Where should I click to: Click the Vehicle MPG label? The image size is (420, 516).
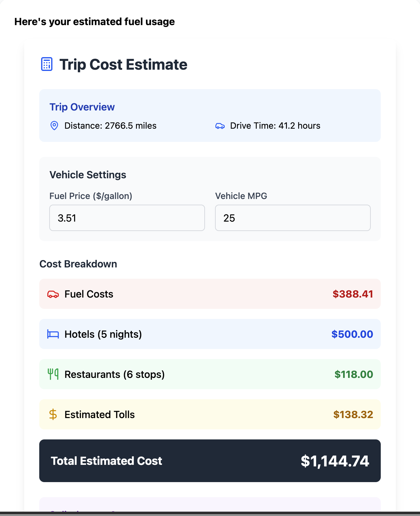tap(241, 196)
